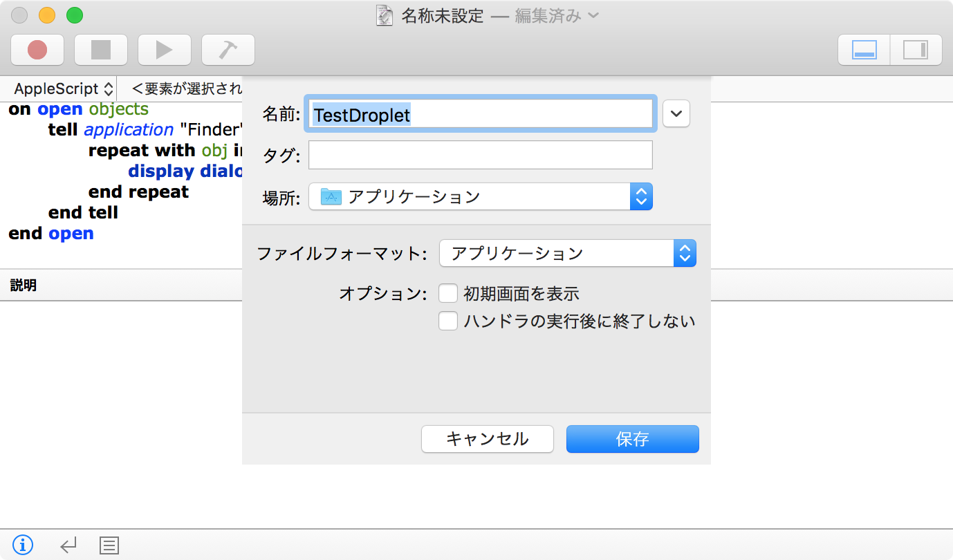The height and width of the screenshot is (560, 953).
Task: Run the script with the Play button
Action: point(165,50)
